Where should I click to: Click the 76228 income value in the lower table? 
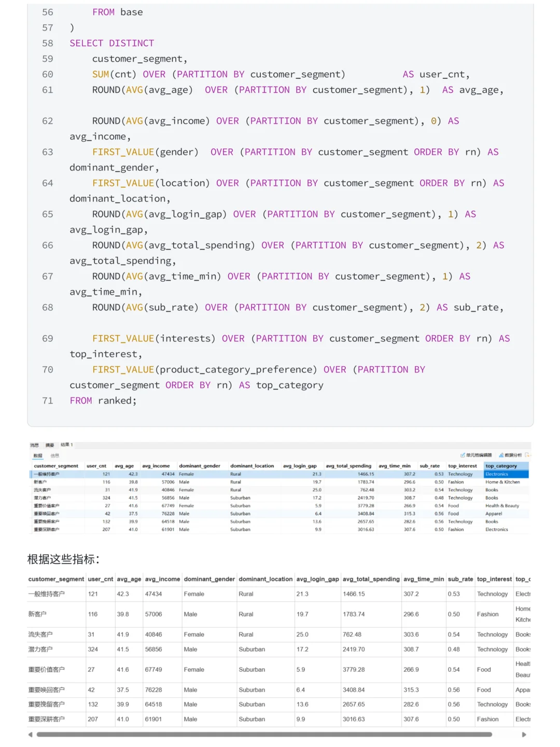tap(153, 690)
